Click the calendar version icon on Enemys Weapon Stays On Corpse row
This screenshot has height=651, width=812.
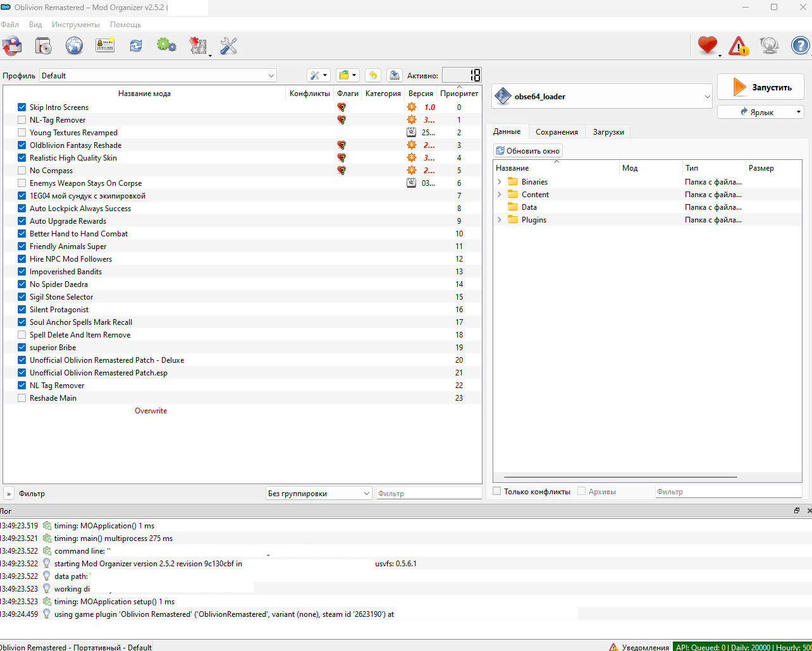(x=412, y=183)
